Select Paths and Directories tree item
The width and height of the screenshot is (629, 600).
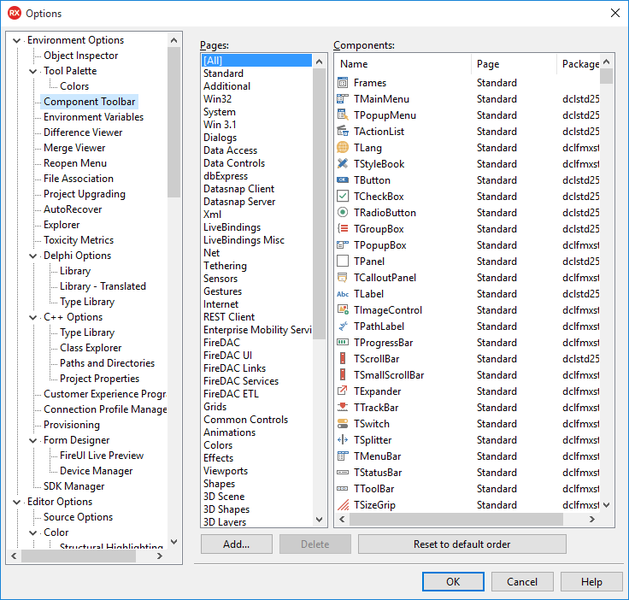[107, 363]
